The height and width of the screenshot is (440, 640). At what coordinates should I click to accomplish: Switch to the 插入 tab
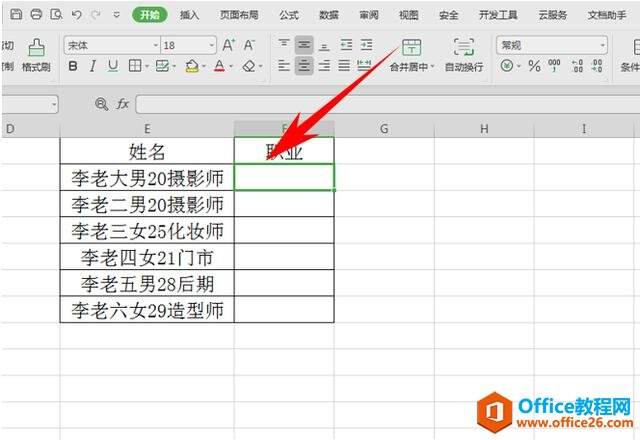point(190,15)
